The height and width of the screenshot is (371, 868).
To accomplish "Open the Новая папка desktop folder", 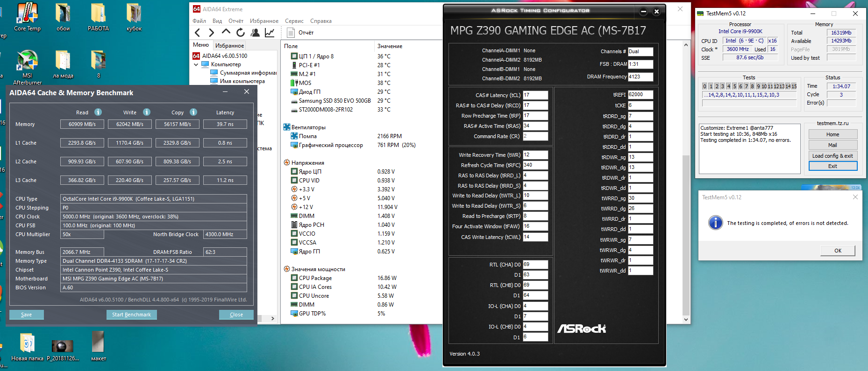I will tap(27, 347).
